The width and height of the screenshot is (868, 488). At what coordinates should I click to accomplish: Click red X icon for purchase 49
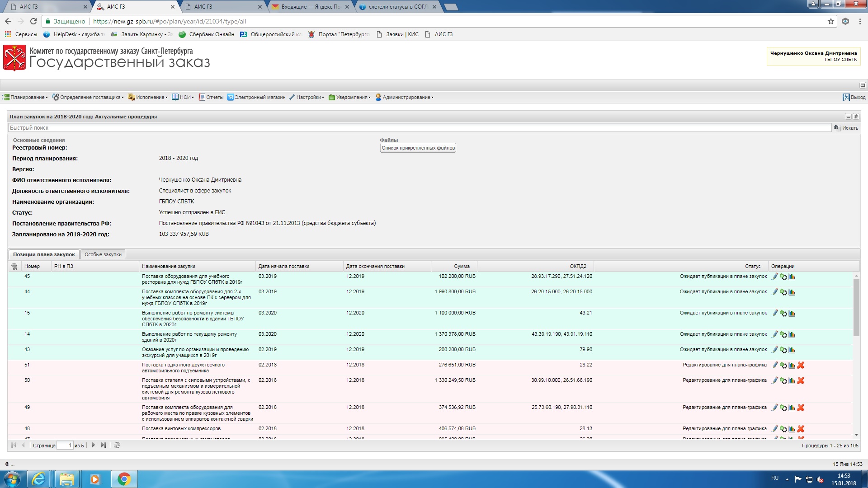801,408
